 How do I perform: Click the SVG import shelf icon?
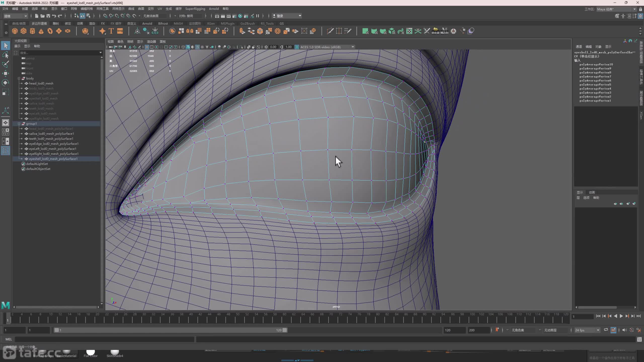pyautogui.click(x=120, y=31)
